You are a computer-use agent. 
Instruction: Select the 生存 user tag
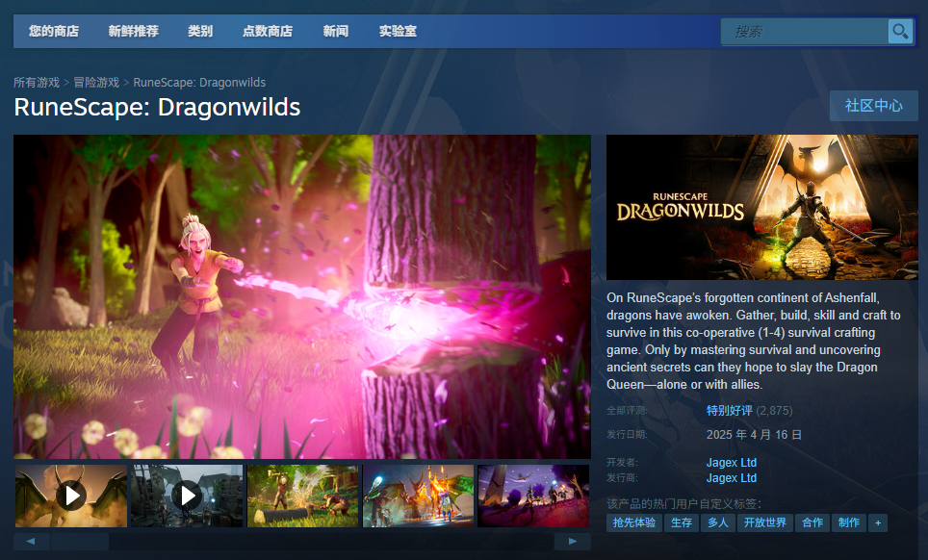click(x=682, y=522)
